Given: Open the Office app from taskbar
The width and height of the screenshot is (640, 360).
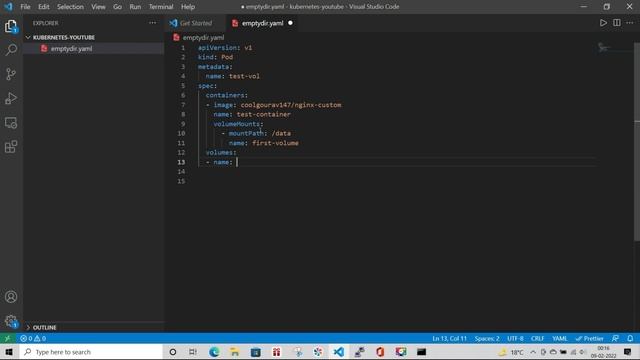Looking at the screenshot, I should [380, 352].
